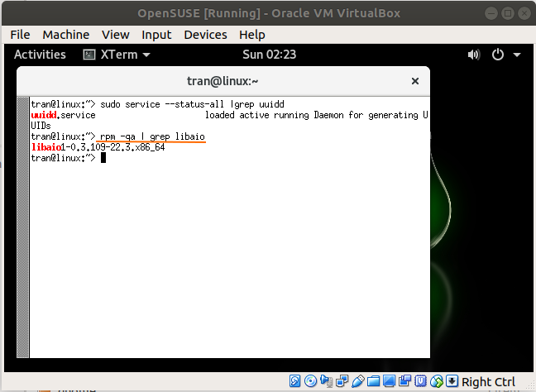
Task: Click the shared folders status icon
Action: pos(373,380)
